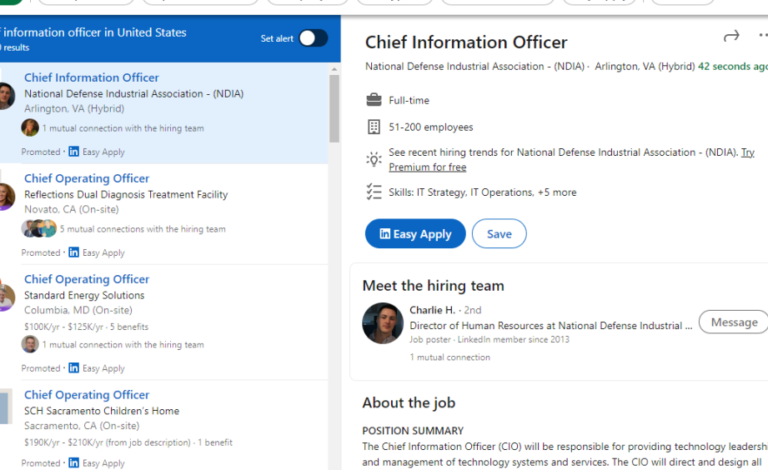The width and height of the screenshot is (768, 470).
Task: Share the job with the arrow icon
Action: [731, 36]
